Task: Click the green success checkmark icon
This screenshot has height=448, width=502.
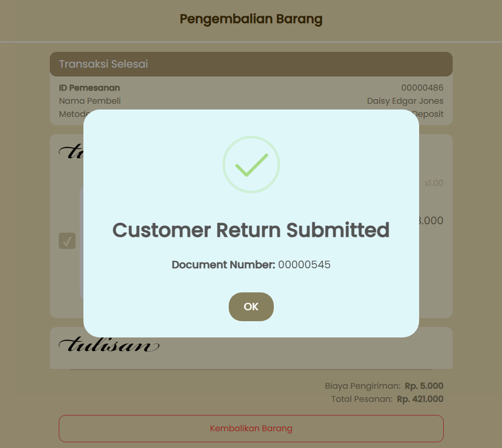Action: click(251, 165)
